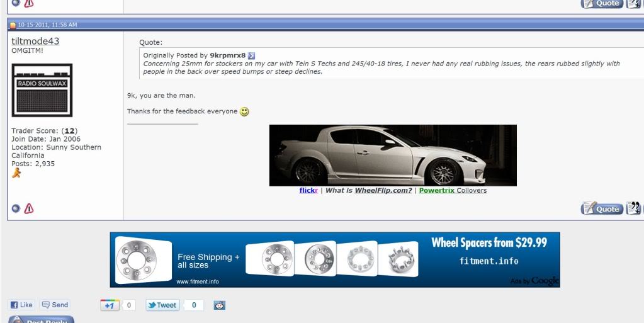This screenshot has width=644, height=323.
Task: Report tiltmode43's post with warning icon
Action: pyautogui.click(x=29, y=208)
